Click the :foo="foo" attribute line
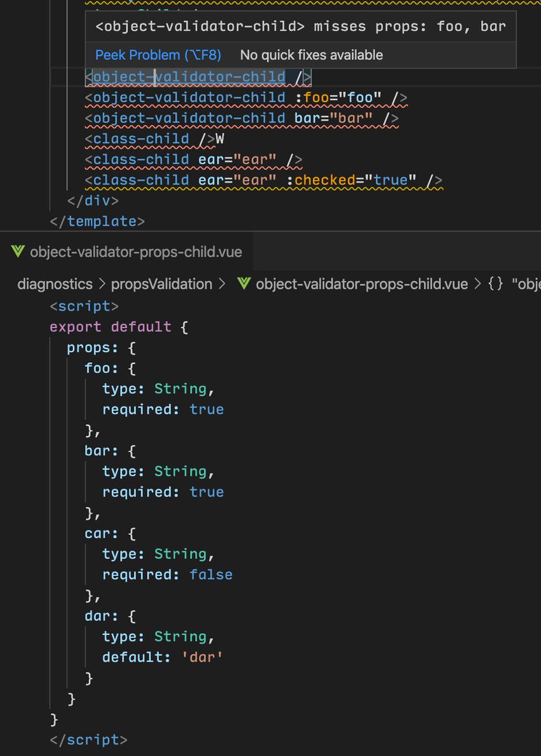This screenshot has width=541, height=756. [246, 98]
